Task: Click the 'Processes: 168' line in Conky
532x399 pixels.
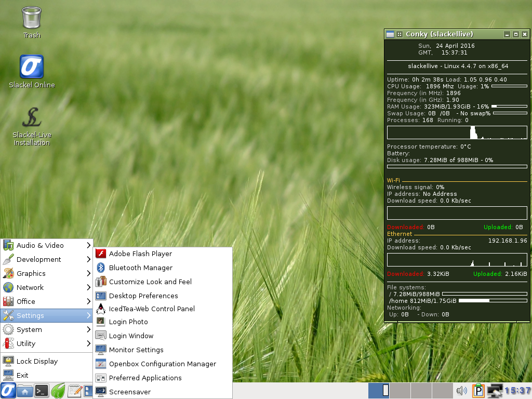Action: (x=410, y=120)
